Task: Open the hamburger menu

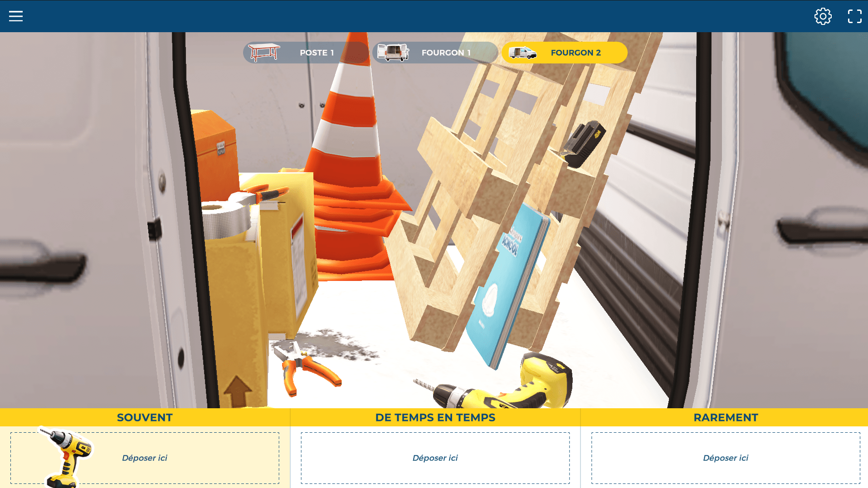Action: point(16,16)
